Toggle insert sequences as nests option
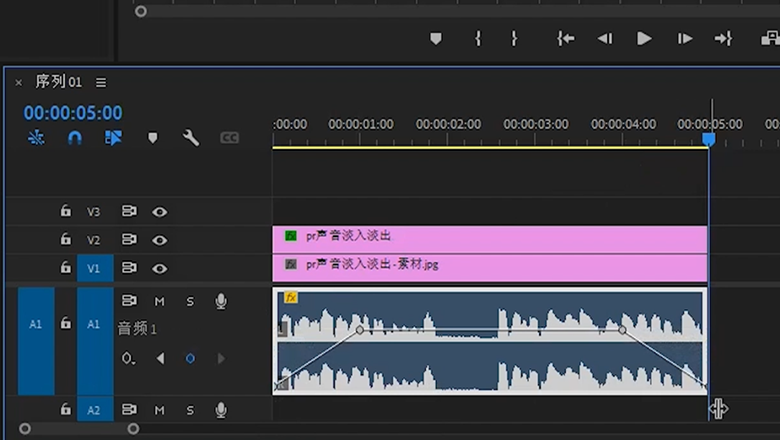 pyautogui.click(x=36, y=138)
